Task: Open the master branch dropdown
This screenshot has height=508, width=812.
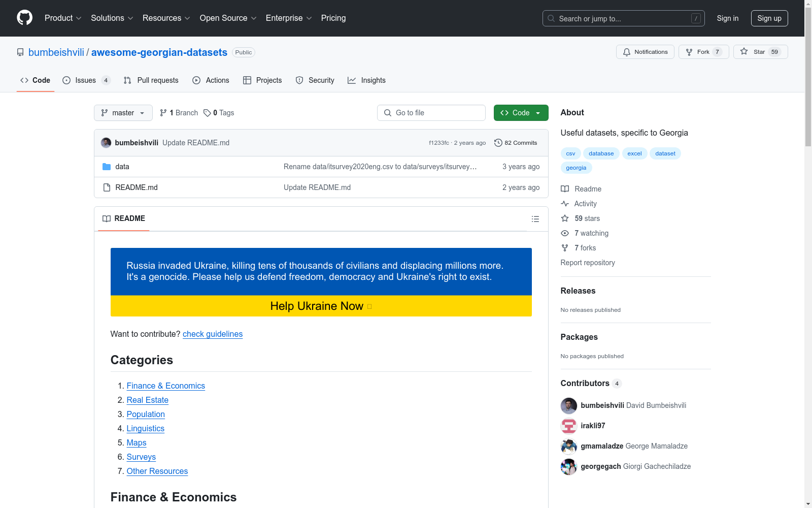Action: (123, 113)
